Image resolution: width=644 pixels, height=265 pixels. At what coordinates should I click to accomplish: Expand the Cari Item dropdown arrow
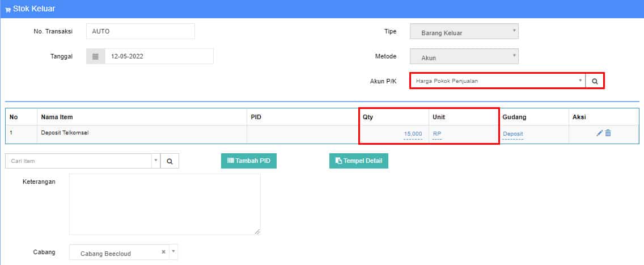[x=155, y=161]
